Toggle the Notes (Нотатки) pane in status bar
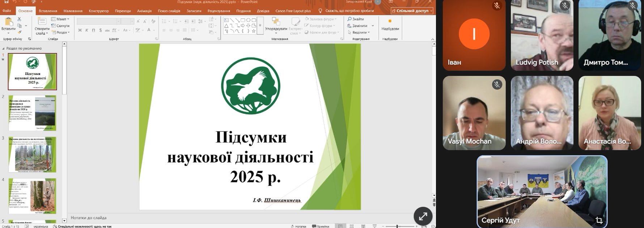This screenshot has width=644, height=228. 298,226
